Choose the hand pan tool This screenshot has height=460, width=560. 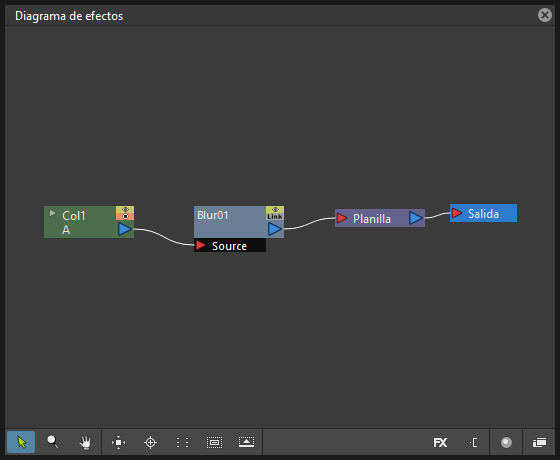(85, 442)
